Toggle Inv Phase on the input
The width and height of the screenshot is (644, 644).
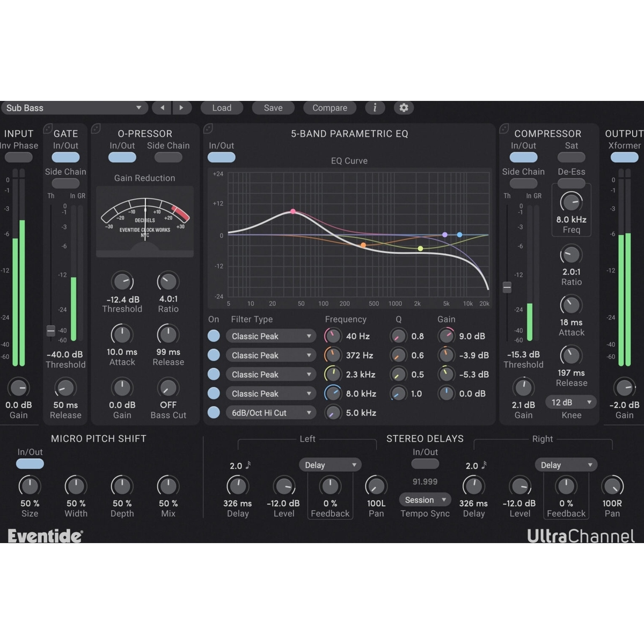pos(18,157)
